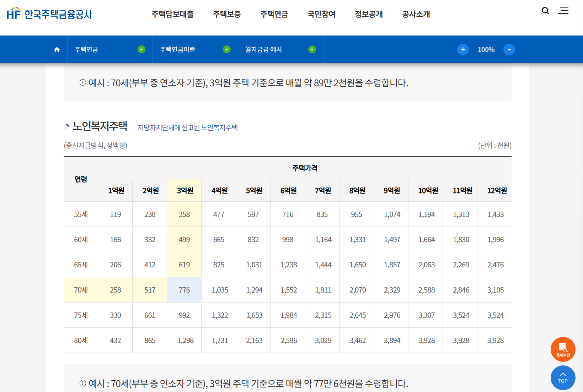The width and height of the screenshot is (583, 392).
Task: Click the 주택가격 table header
Action: (305, 168)
